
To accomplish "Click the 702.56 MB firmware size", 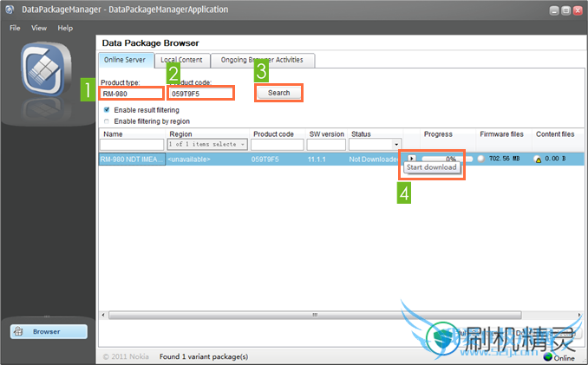I will pyautogui.click(x=505, y=159).
